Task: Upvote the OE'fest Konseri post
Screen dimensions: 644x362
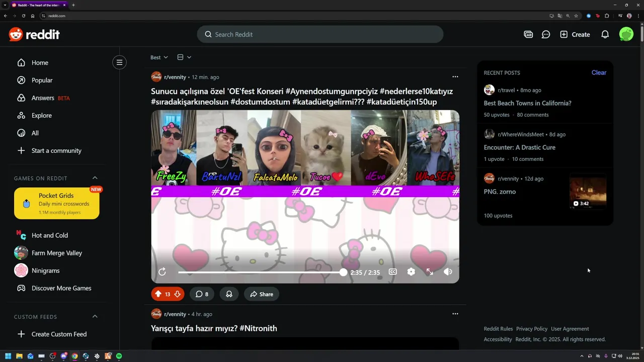Action: tap(158, 294)
